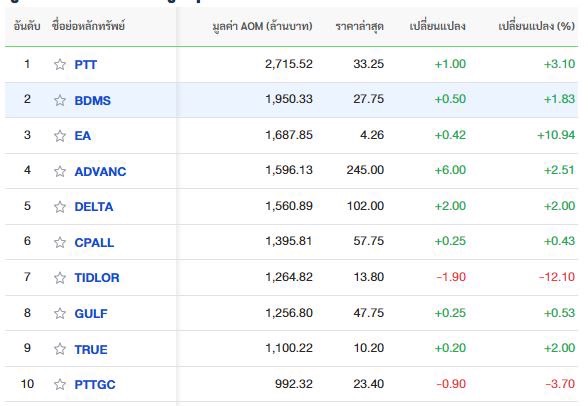Open the TIDLOR stock symbol link
The image size is (588, 406).
(97, 278)
